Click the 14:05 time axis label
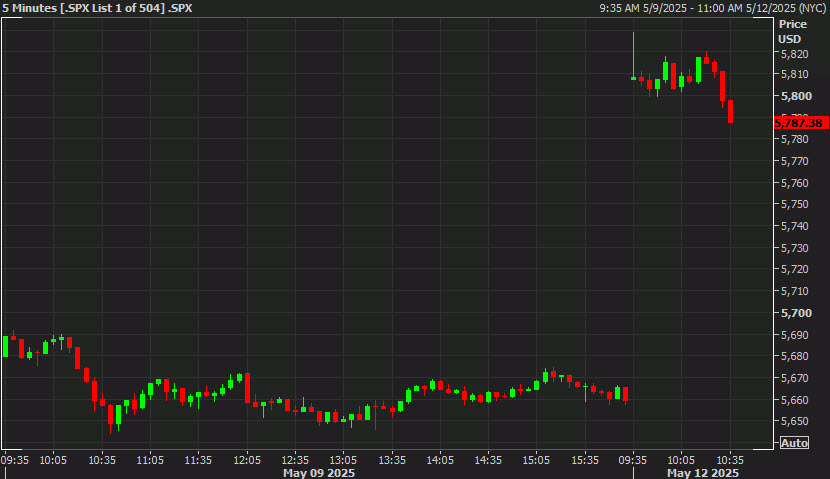 tap(440, 460)
